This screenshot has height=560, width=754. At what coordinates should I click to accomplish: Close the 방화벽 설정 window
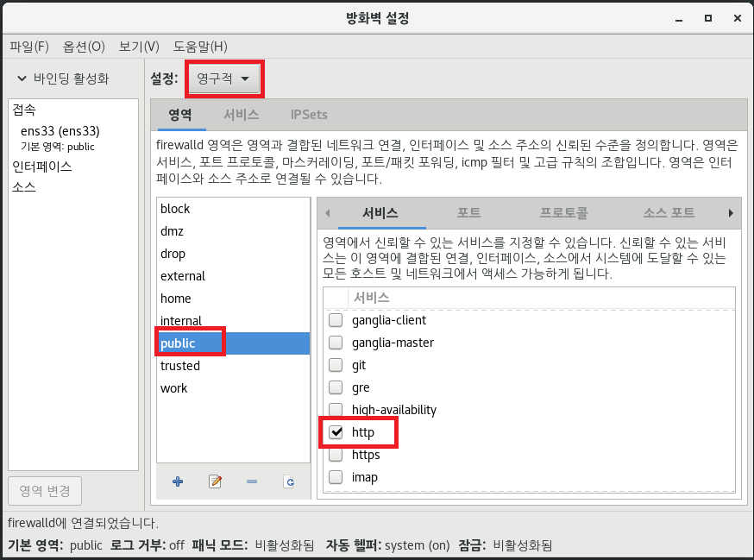click(x=737, y=18)
